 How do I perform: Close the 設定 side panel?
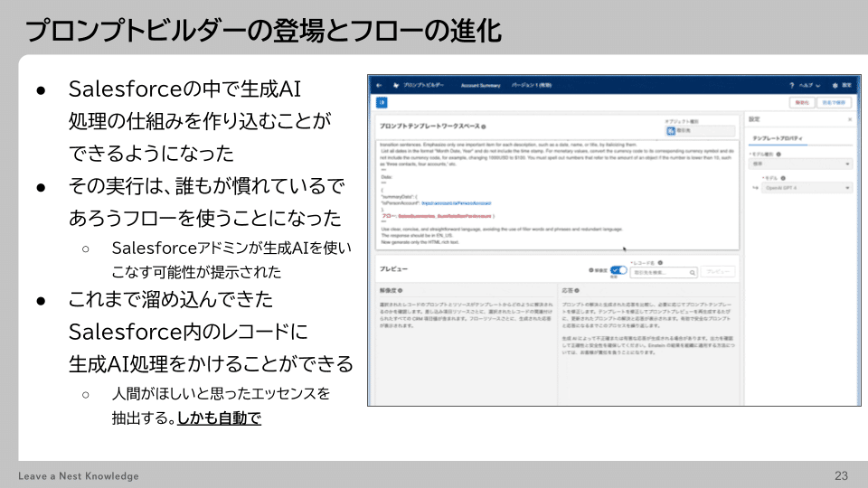(x=850, y=119)
